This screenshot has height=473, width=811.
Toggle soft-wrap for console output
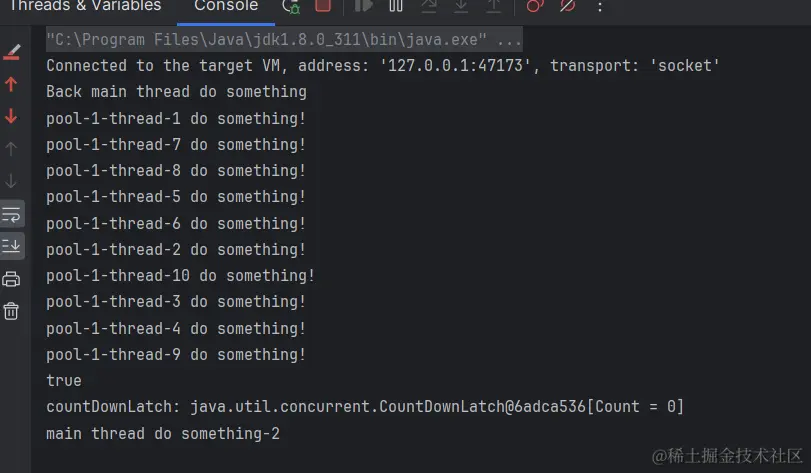click(x=11, y=214)
